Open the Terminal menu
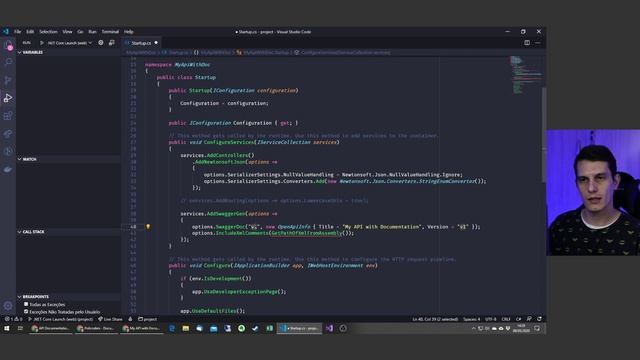640x360 pixels. (x=110, y=31)
